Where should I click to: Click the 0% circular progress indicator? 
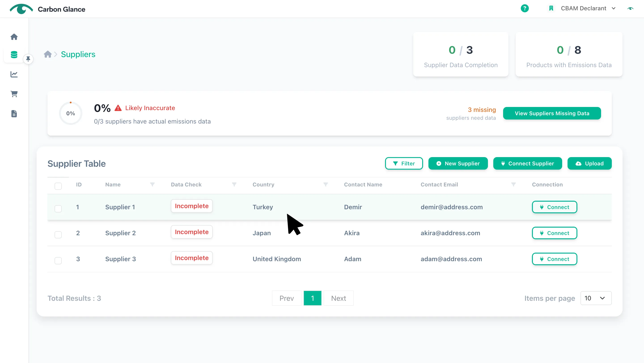[x=70, y=113]
